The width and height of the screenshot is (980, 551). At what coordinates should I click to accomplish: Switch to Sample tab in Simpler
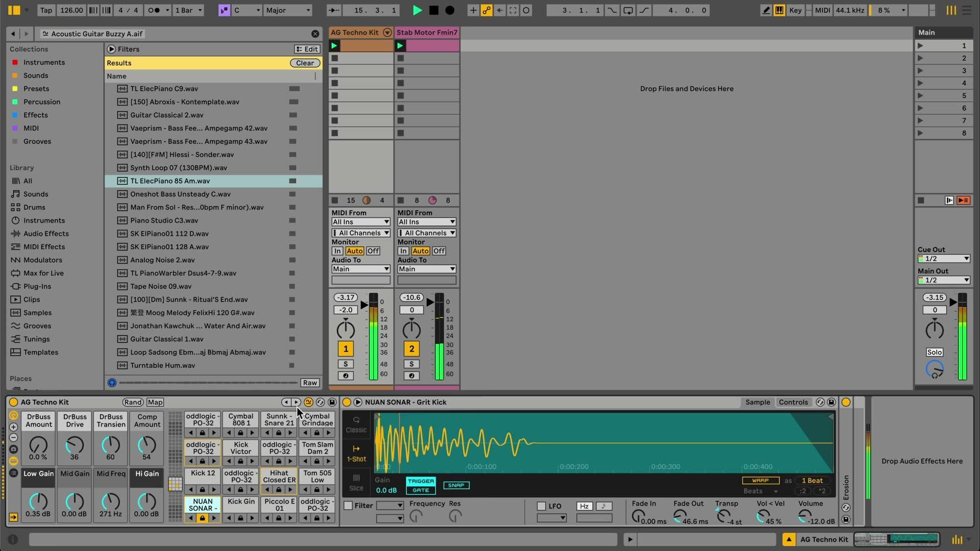pos(757,403)
